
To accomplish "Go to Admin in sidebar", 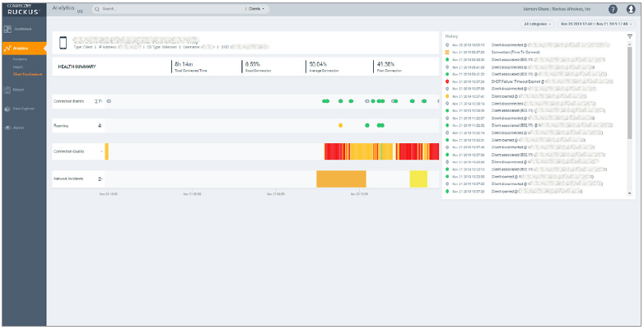I will (x=18, y=128).
